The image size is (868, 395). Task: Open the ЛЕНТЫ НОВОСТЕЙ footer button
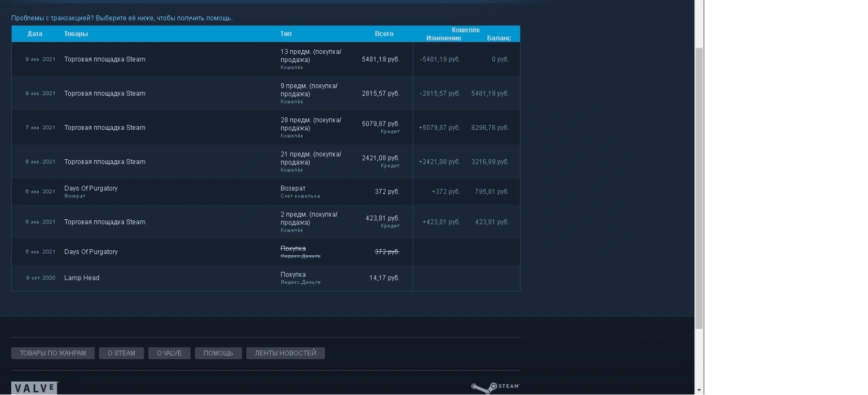(285, 353)
